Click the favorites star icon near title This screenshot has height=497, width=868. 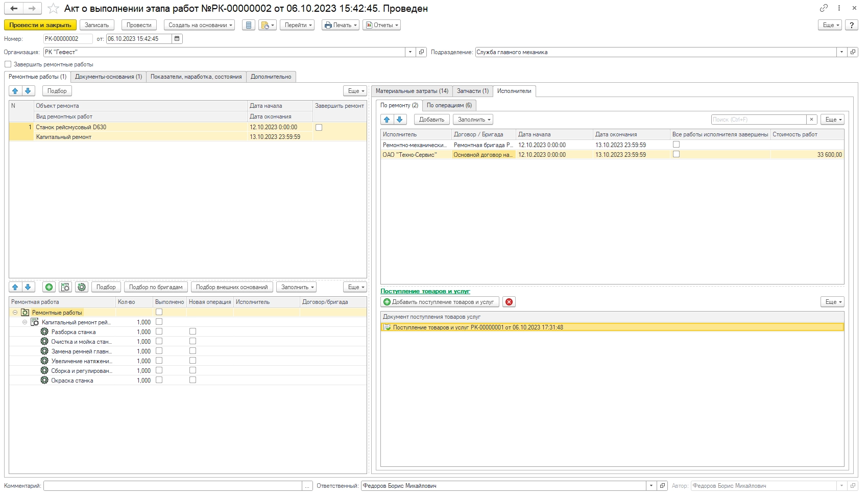point(53,9)
